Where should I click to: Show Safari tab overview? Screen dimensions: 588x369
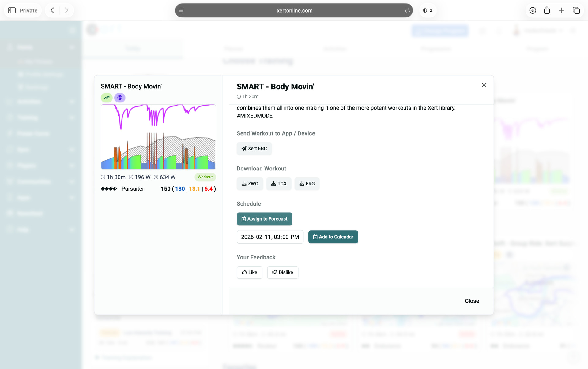576,10
